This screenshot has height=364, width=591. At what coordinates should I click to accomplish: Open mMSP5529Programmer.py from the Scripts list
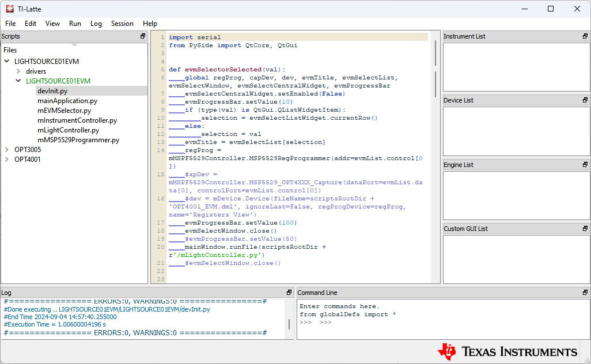pos(78,140)
